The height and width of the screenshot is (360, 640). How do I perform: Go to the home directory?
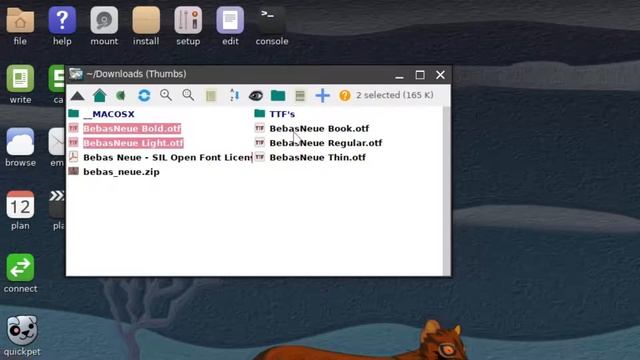[99, 96]
